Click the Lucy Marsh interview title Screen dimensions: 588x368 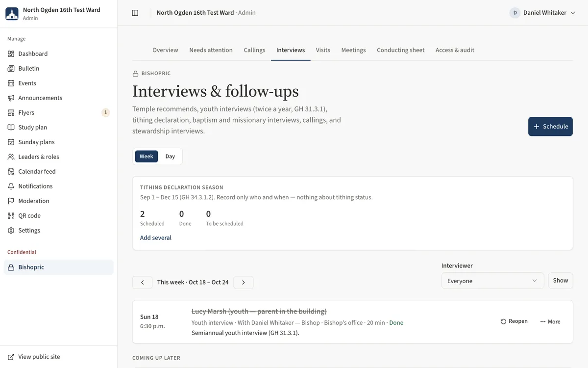[x=259, y=311]
